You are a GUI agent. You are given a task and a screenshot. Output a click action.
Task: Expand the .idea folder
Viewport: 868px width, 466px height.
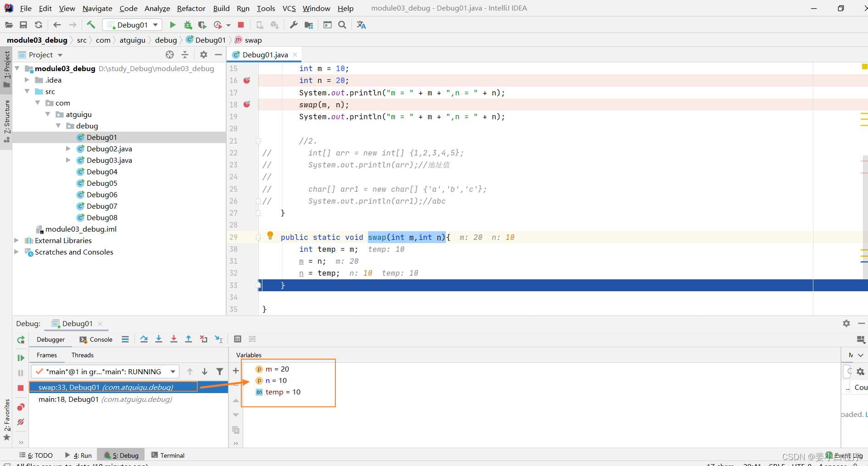27,80
